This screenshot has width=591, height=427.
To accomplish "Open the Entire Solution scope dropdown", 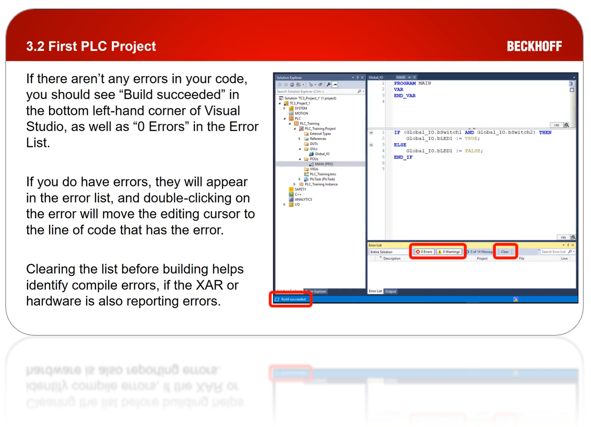I will point(390,252).
